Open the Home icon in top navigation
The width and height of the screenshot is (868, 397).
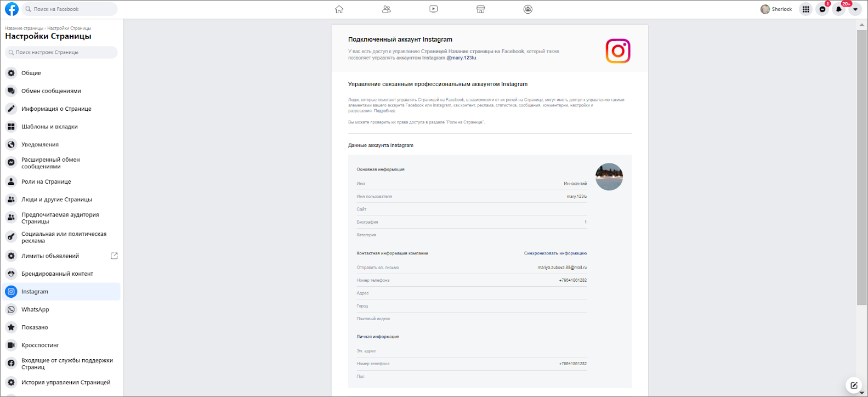pyautogui.click(x=339, y=9)
